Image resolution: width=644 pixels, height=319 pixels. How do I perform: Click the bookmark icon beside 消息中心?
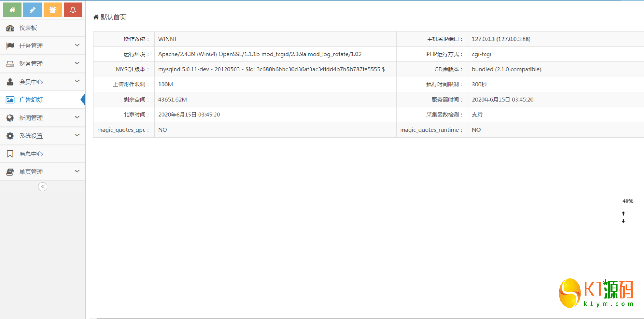click(x=10, y=154)
